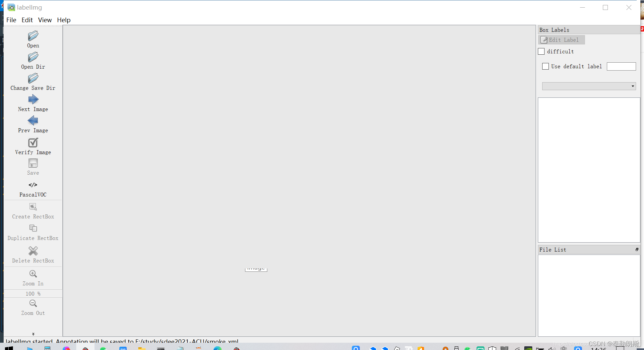Click the Box Labels panel header

click(x=589, y=30)
